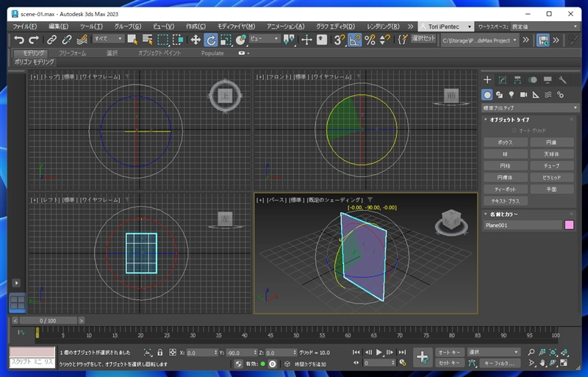Image resolution: width=588 pixels, height=377 pixels.
Task: Select the Cameras creation category
Action: tap(523, 95)
